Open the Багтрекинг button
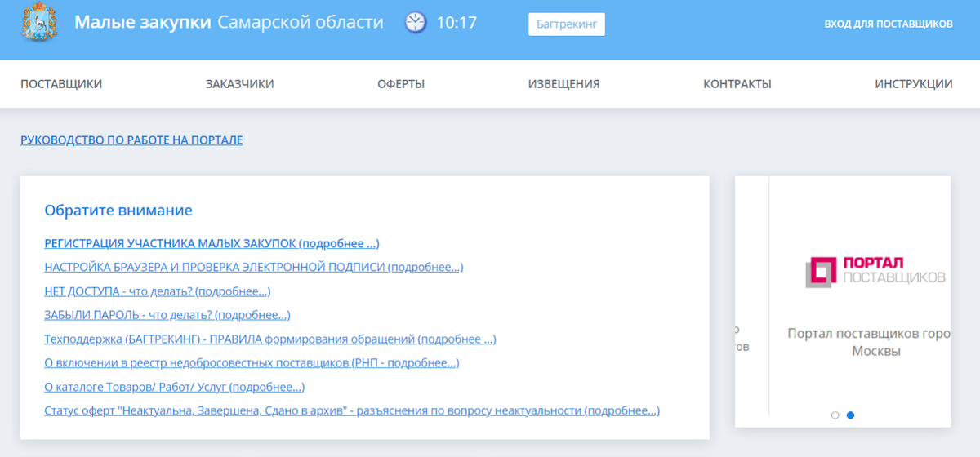 [567, 24]
